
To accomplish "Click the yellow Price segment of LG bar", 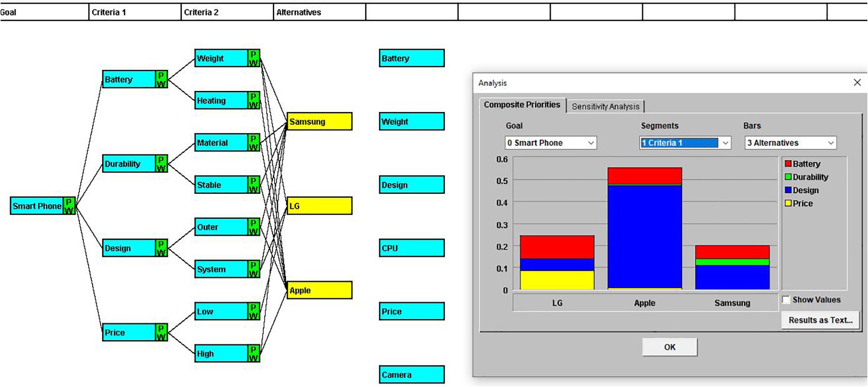I will coord(557,280).
